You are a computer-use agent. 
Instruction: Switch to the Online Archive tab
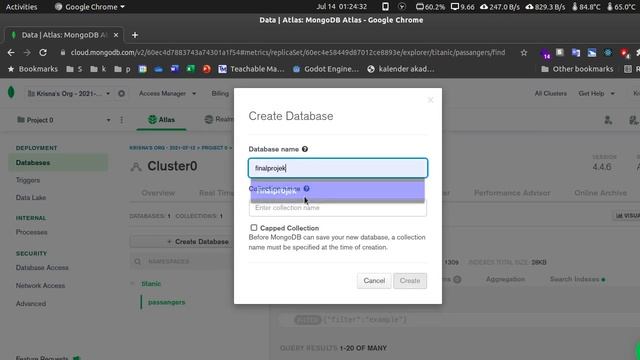[600, 193]
